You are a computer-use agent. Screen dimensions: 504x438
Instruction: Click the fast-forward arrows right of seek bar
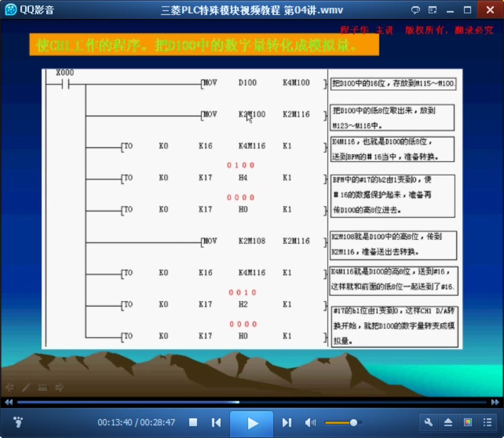495,402
